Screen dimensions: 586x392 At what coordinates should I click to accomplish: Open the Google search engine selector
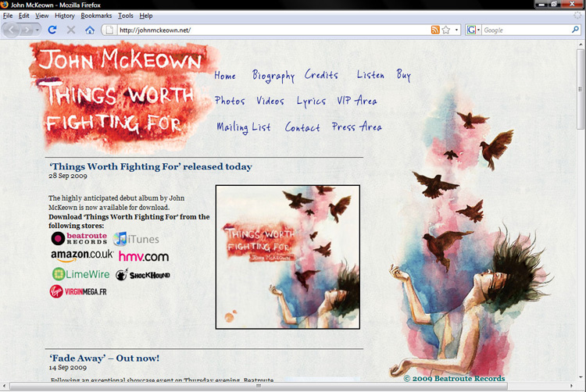click(473, 30)
